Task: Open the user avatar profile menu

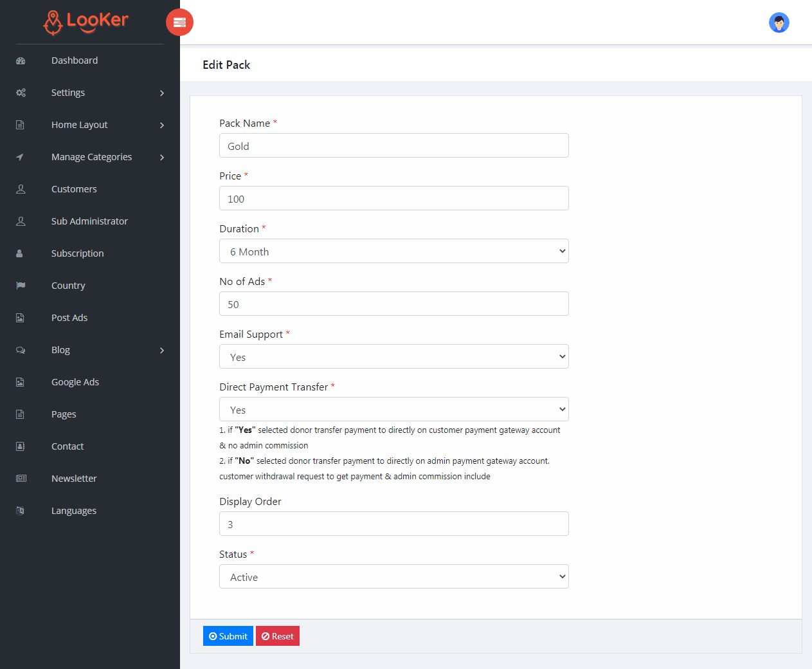Action: coord(779,23)
